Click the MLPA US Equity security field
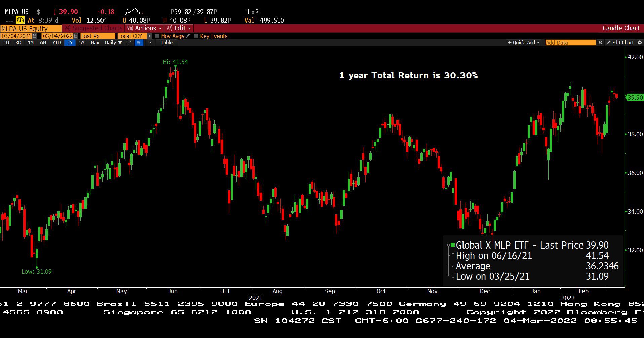The image size is (644, 338). click(x=31, y=29)
